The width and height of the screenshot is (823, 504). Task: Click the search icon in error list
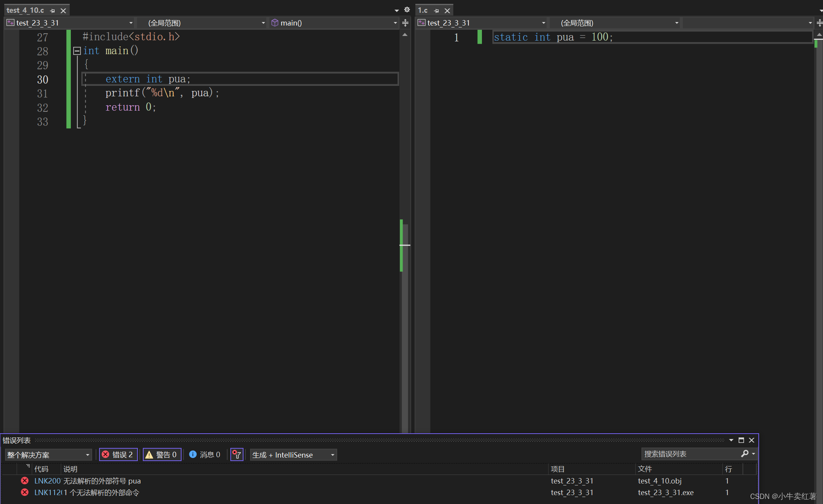click(744, 454)
